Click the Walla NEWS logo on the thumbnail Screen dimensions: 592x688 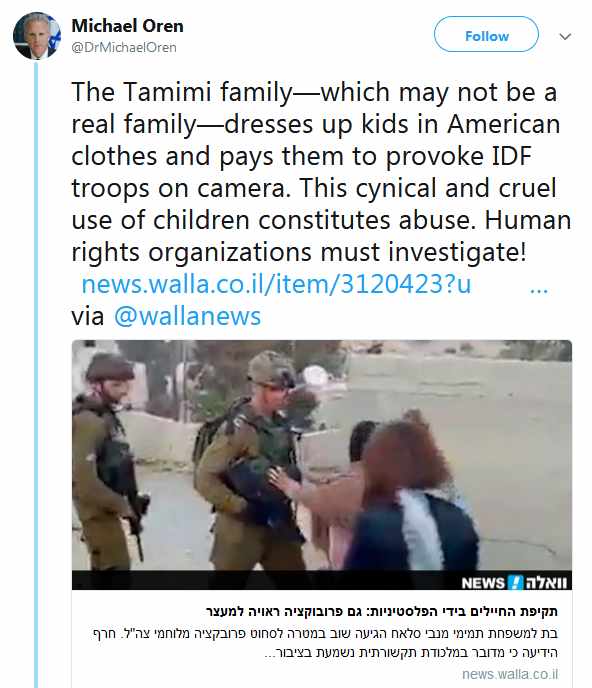tap(513, 583)
